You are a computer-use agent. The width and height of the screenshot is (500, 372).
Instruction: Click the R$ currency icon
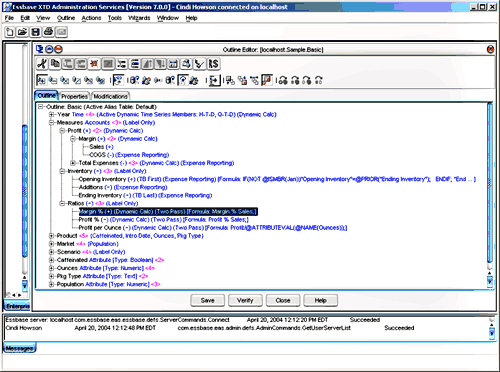click(x=213, y=64)
